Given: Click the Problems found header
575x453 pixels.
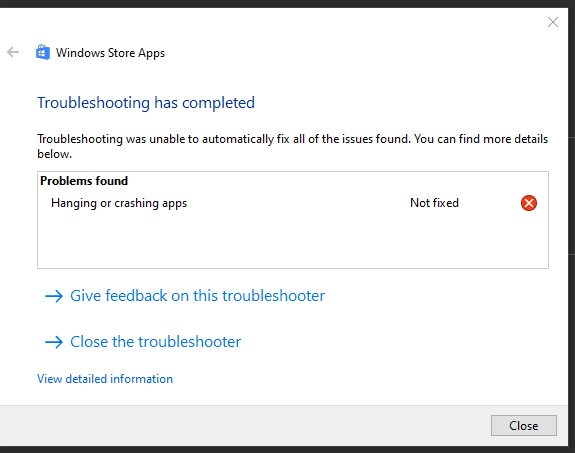Looking at the screenshot, I should (84, 181).
